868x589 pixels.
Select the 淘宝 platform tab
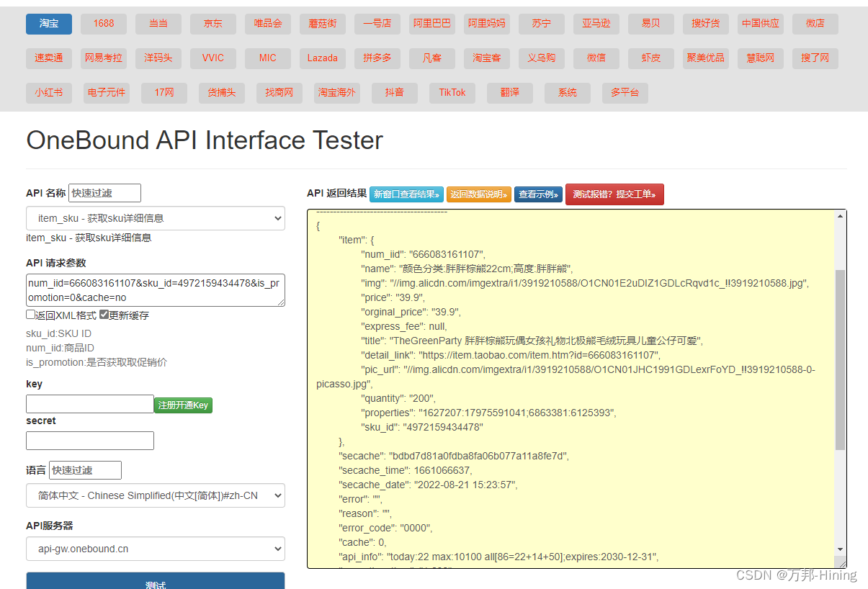(x=48, y=24)
